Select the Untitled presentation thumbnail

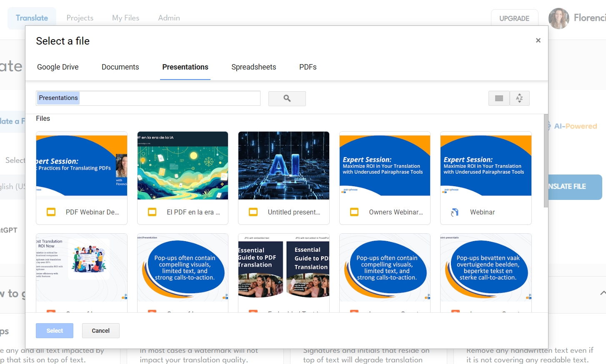(x=283, y=165)
